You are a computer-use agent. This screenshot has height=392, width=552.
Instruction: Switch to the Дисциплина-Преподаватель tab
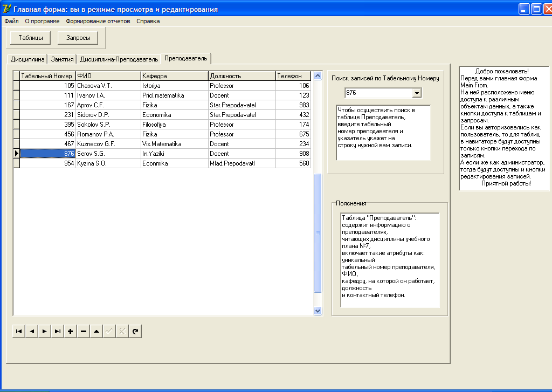coord(119,59)
